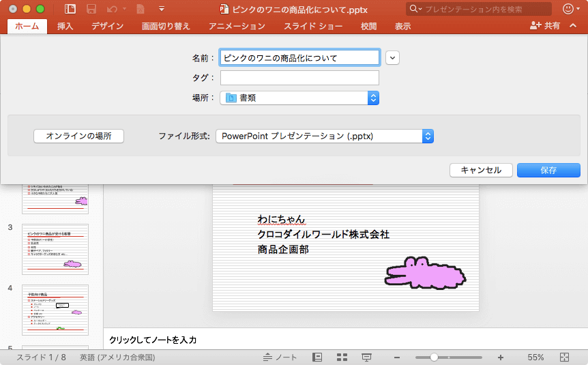Open the 場所 location dropdown
The image size is (588, 365).
(299, 98)
